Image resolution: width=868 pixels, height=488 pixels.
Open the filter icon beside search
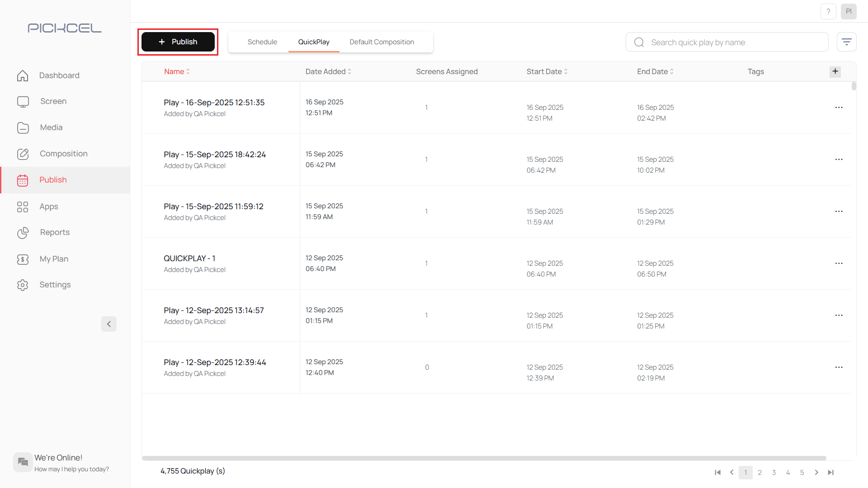pyautogui.click(x=846, y=42)
